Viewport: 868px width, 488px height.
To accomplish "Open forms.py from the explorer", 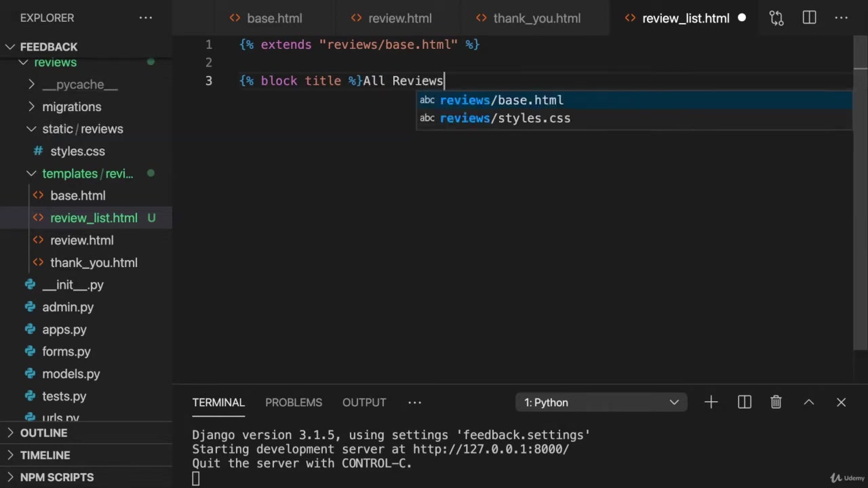I will (66, 352).
